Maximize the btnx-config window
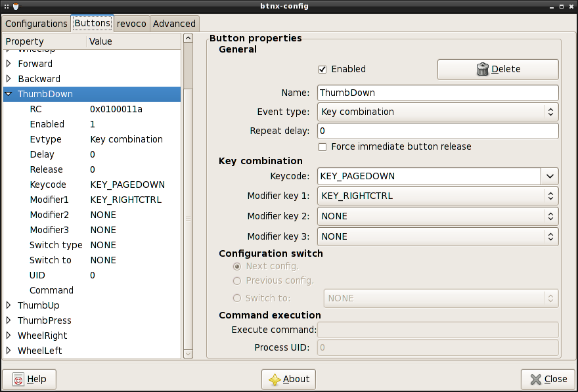578x392 pixels. pyautogui.click(x=562, y=7)
